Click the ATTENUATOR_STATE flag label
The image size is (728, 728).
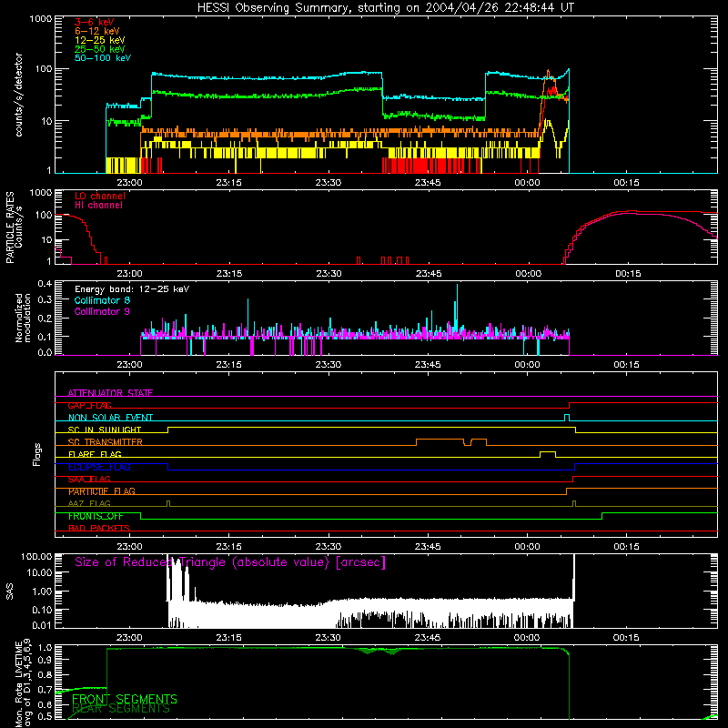coord(110,393)
